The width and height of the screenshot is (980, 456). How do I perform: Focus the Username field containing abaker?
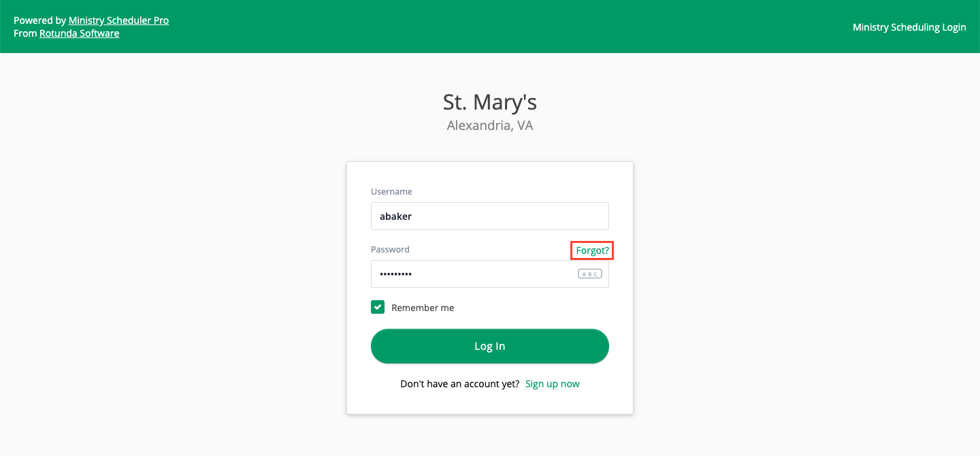490,216
